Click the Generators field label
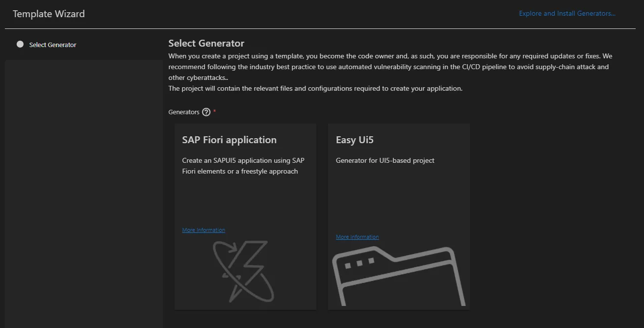Screen dimensions: 644x328 184,112
